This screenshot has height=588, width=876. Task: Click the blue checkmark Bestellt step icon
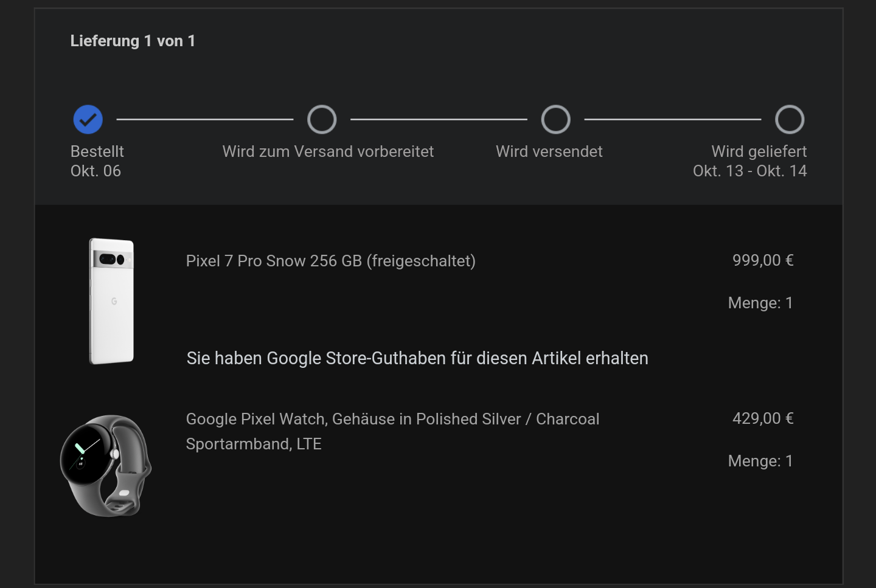coord(88,119)
